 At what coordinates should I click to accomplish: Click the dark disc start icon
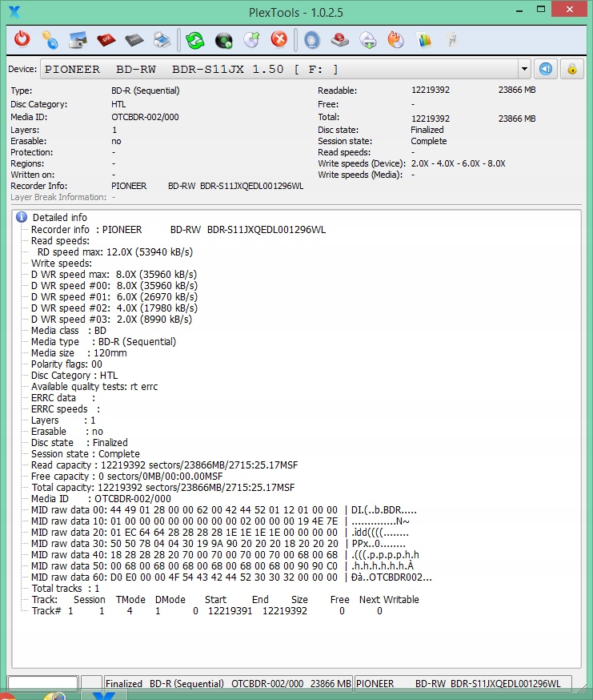pyautogui.click(x=223, y=40)
